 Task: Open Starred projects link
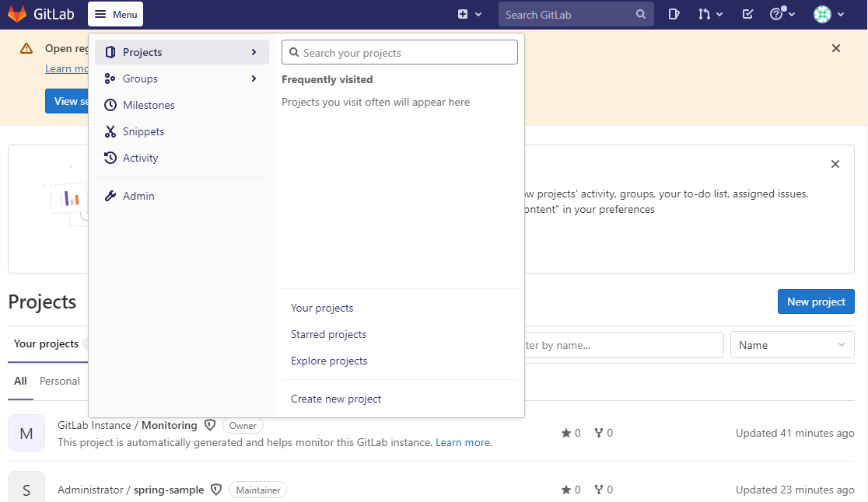point(328,334)
